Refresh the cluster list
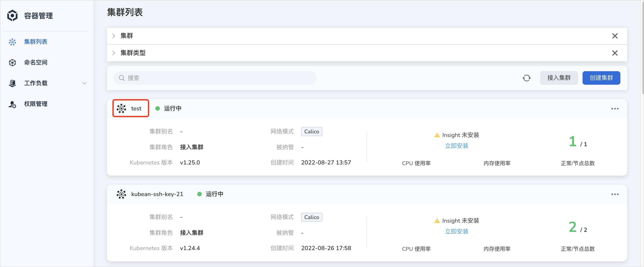 coord(526,78)
